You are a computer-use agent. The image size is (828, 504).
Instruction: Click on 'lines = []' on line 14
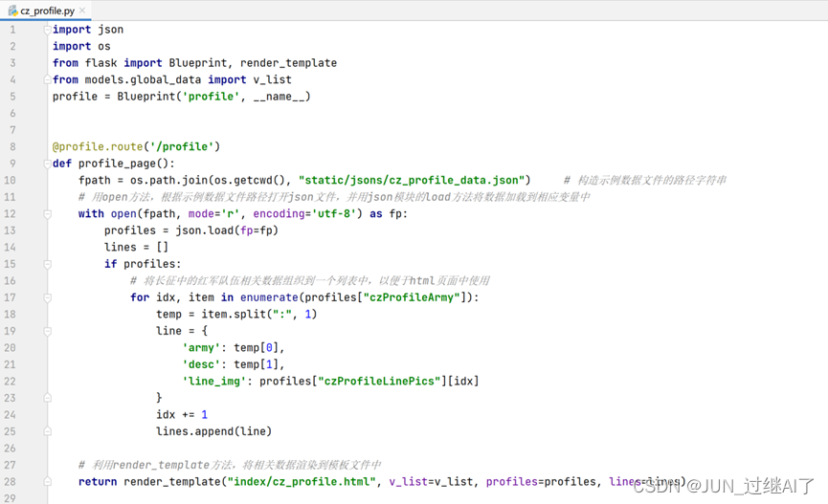coord(136,247)
